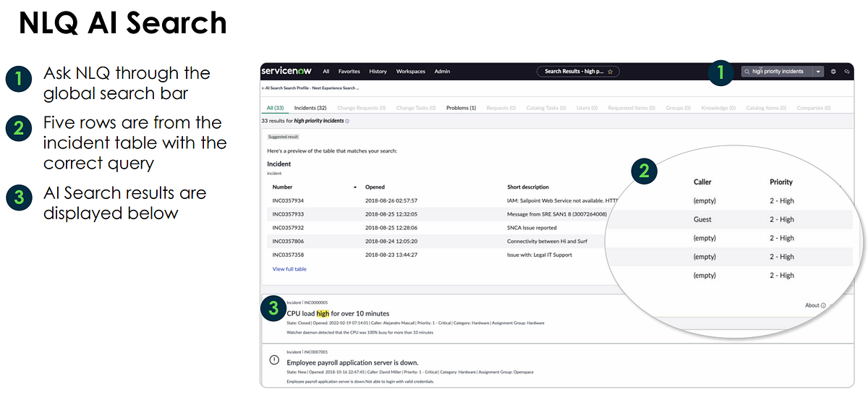Click the Incident table preview heading
868x403 pixels.
278,164
